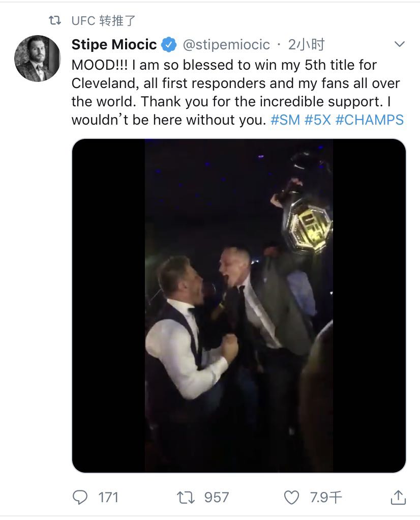Click the blue verified badge

tap(169, 44)
